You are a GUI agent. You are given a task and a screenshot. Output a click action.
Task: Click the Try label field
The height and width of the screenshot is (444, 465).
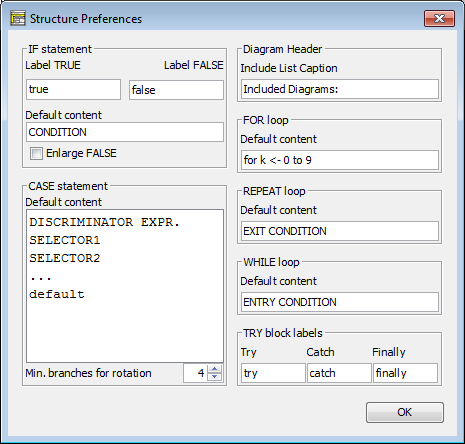273,373
